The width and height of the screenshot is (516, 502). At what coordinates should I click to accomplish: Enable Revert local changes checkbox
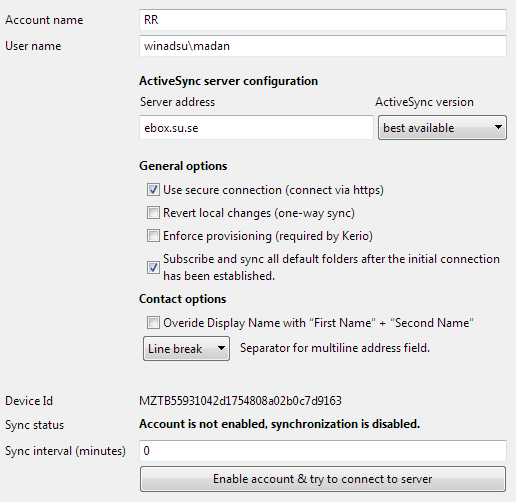153,213
